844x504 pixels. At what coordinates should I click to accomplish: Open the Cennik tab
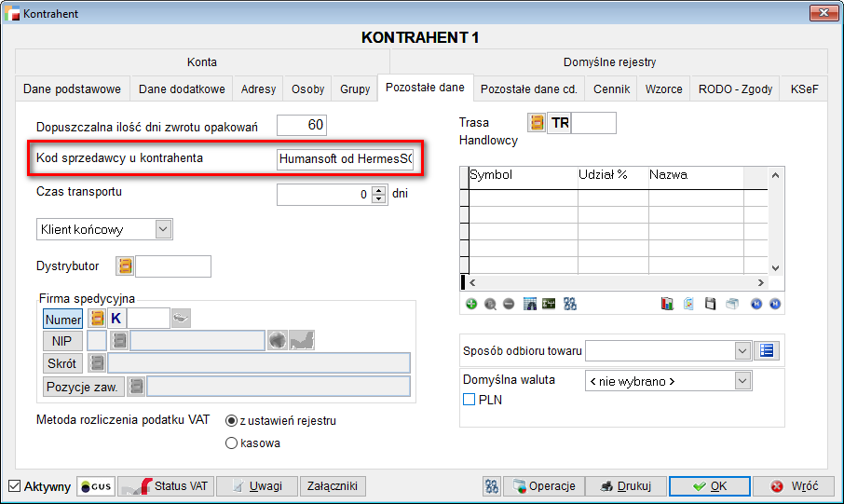611,89
